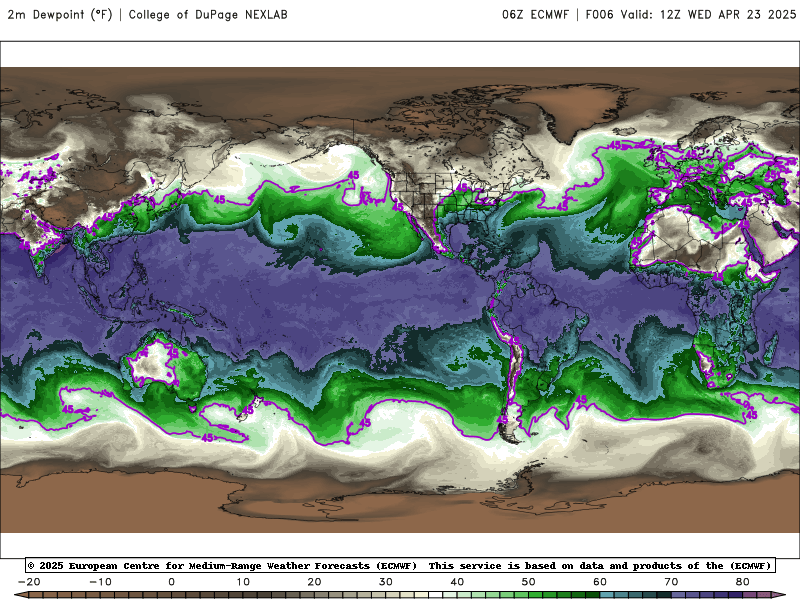Click the "50" color scale label
The width and height of the screenshot is (800, 600).
[529, 582]
